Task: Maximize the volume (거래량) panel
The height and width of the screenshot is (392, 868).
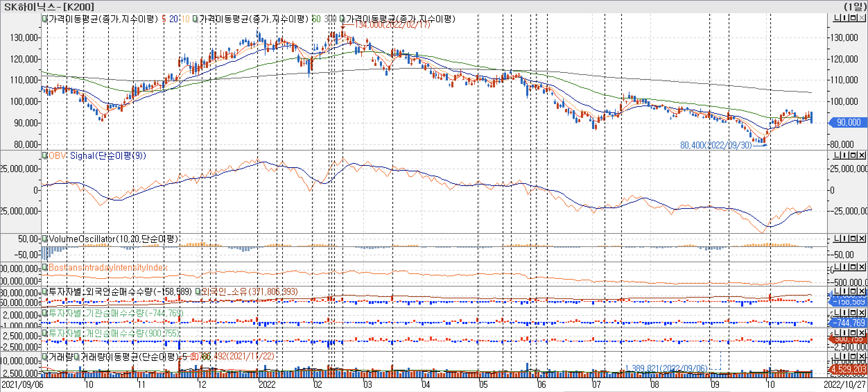Action: [x=854, y=356]
